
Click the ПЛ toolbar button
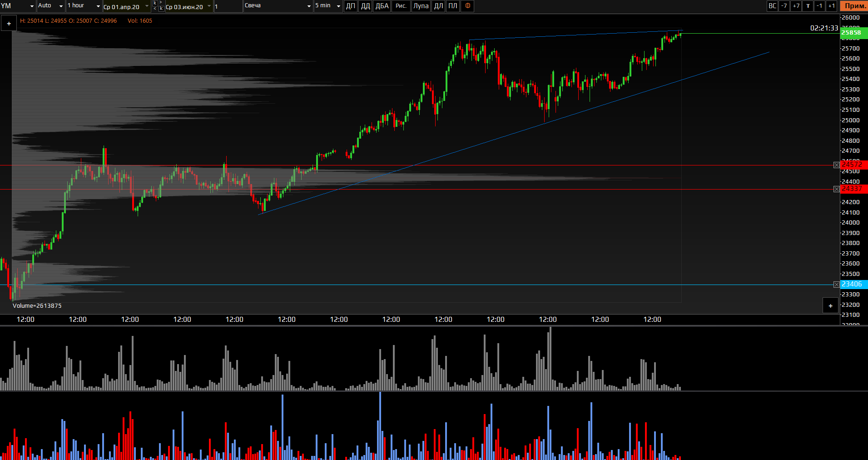coord(453,6)
